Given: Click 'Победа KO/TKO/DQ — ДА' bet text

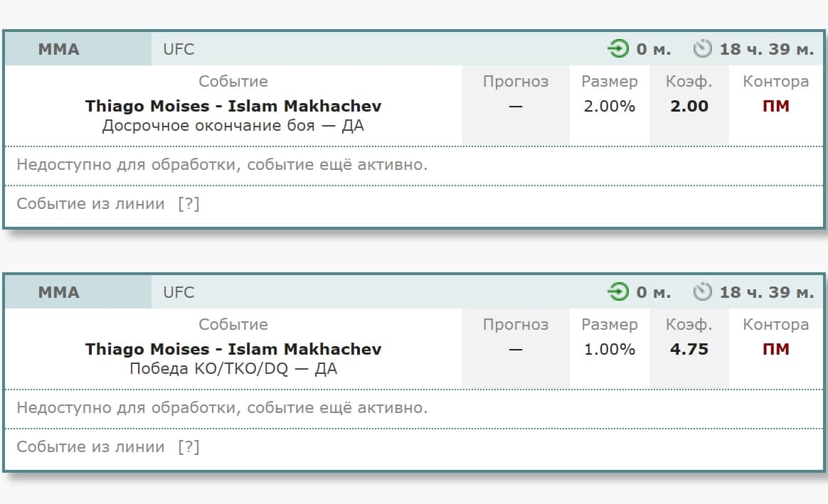Looking at the screenshot, I should tap(233, 369).
